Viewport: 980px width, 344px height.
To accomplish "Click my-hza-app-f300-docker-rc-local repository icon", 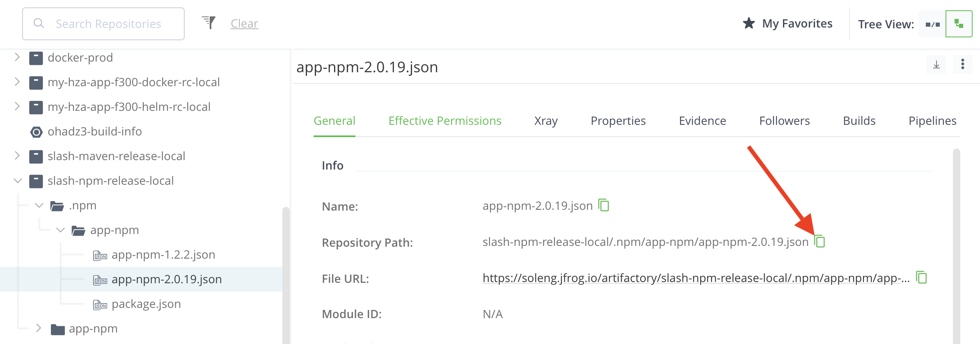I will click(x=36, y=83).
